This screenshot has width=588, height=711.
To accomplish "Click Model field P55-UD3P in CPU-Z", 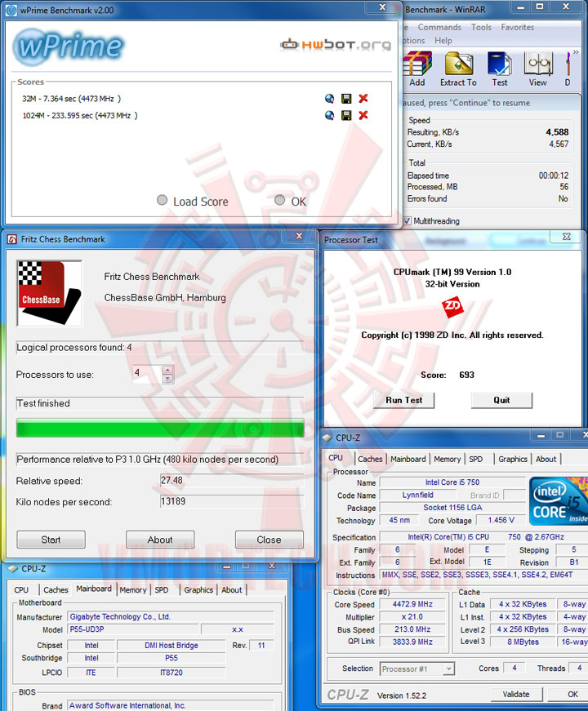I will coord(133,629).
